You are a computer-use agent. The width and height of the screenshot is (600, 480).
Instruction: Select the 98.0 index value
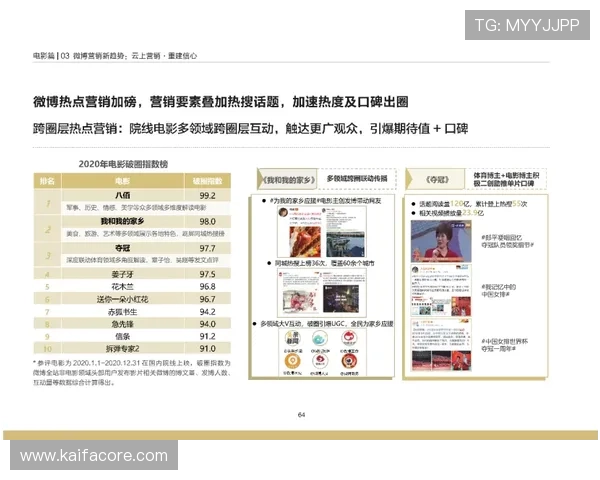click(207, 222)
